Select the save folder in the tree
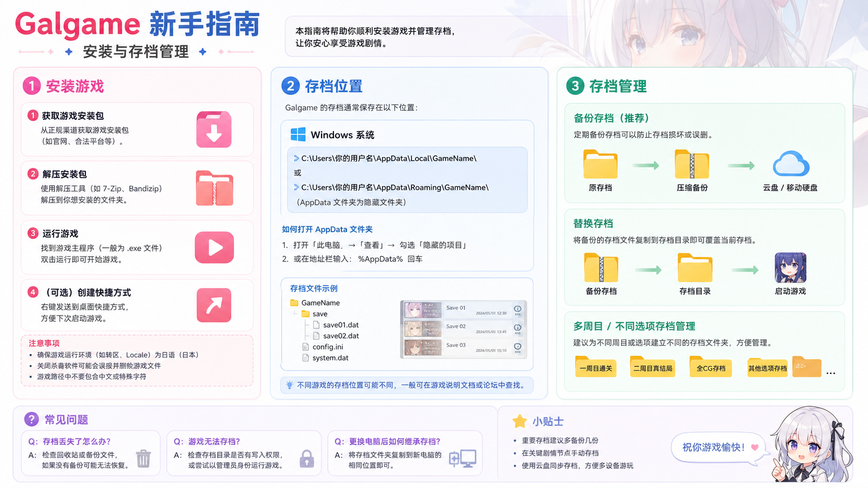The height and width of the screenshot is (488, 868). tap(314, 314)
